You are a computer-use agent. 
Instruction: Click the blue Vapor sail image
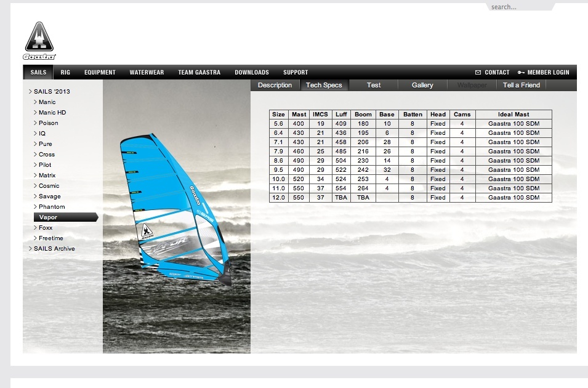coord(175,209)
